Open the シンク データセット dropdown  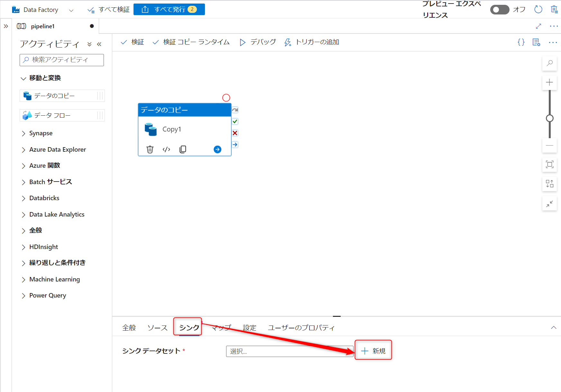tap(290, 351)
